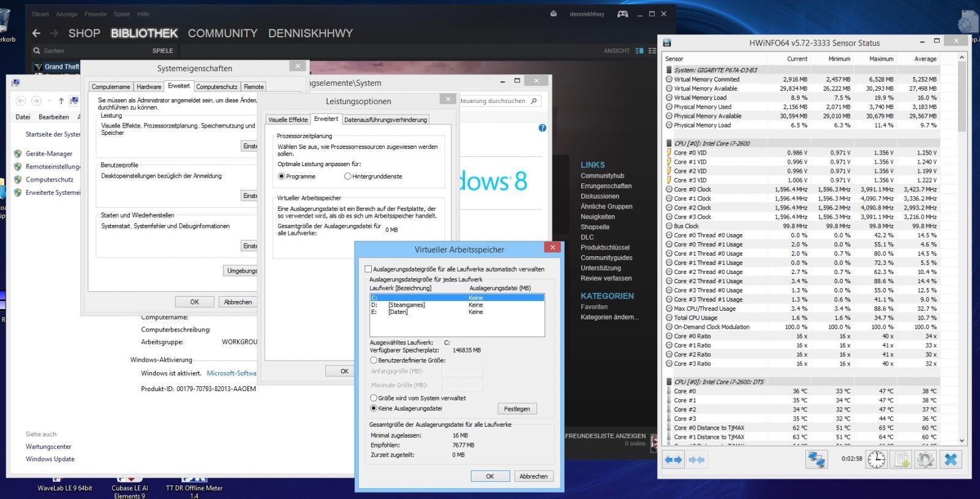Viewport: 980px width, 499px height.
Task: Select drive C: in paging file list
Action: [457, 298]
